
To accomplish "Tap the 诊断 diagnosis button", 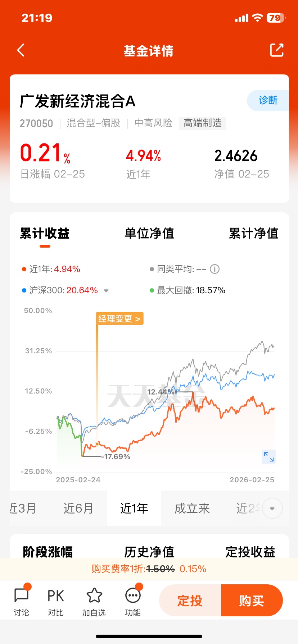I will click(268, 101).
